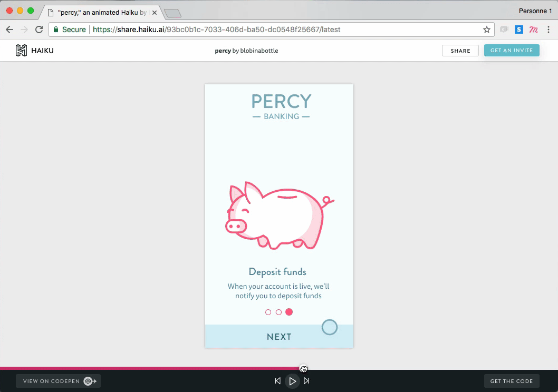Open the SHARE button
Image resolution: width=558 pixels, height=392 pixels.
click(x=460, y=51)
